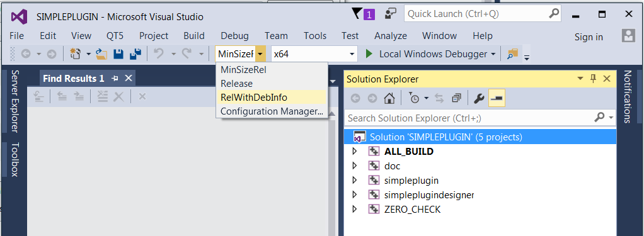Viewport: 644px width, 236px height.
Task: Click Solution Explorer Forward arrow icon
Action: [372, 98]
